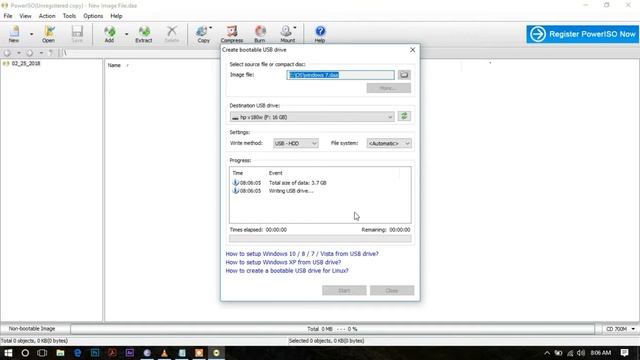
Task: Click the volume icon in system tray
Action: point(581,353)
